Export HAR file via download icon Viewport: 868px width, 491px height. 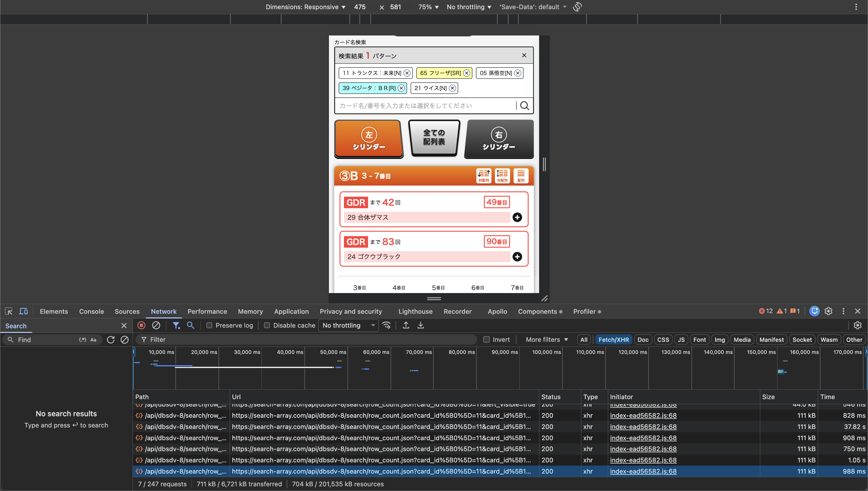click(420, 325)
